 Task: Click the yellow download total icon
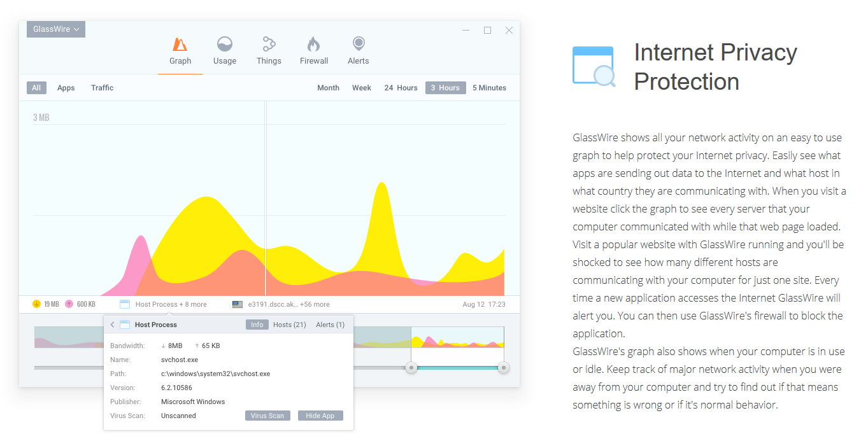pyautogui.click(x=36, y=304)
